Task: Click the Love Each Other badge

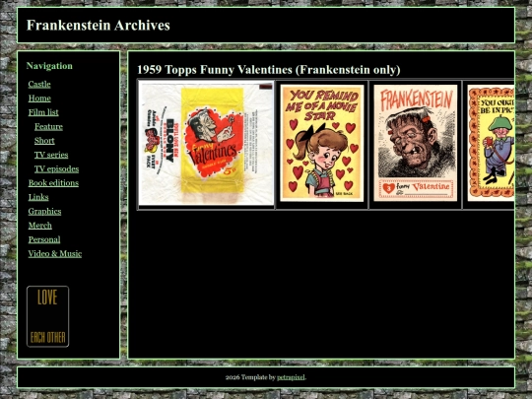Action: (48, 316)
